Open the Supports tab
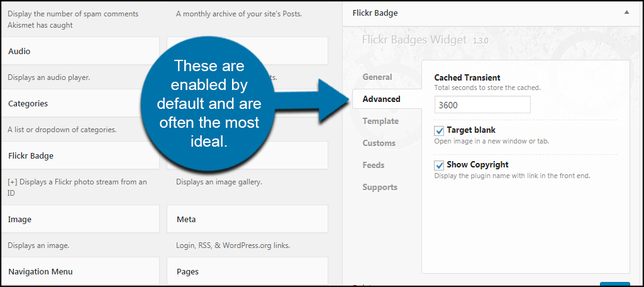The height and width of the screenshot is (287, 644). point(380,187)
